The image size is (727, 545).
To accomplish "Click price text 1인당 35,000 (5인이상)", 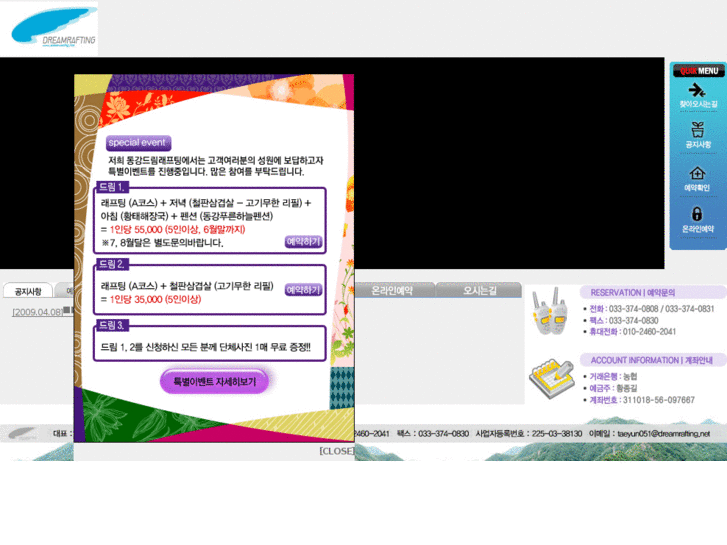I will click(155, 299).
